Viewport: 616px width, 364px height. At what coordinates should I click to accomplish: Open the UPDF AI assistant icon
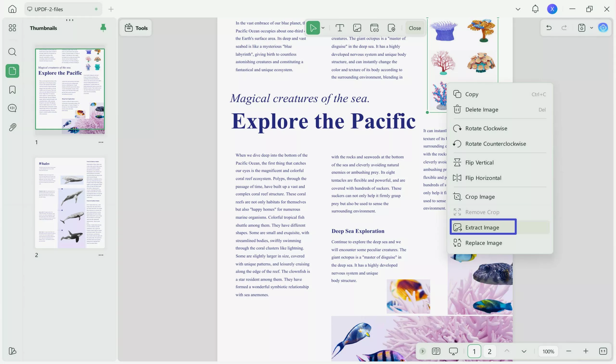(x=603, y=28)
